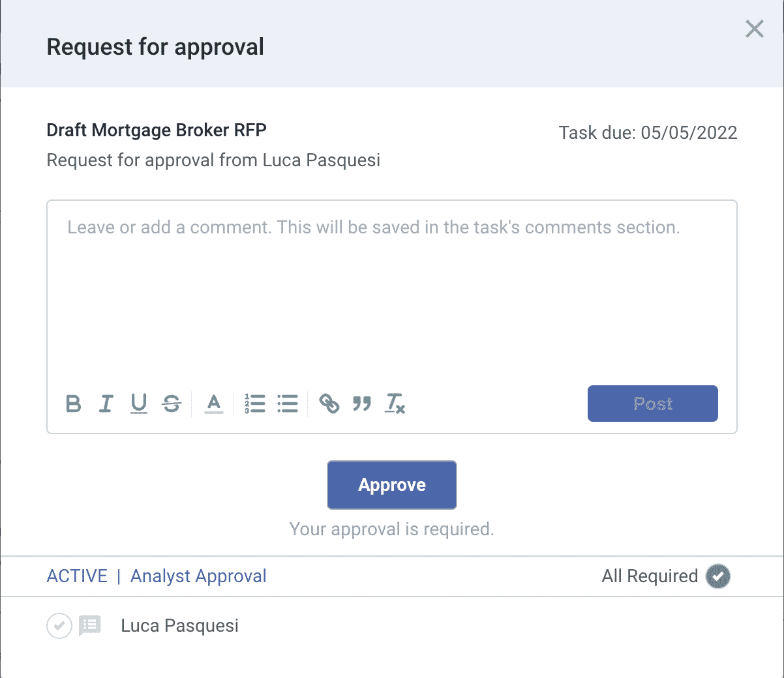Insert a bulleted list
Viewport: 784px width, 678px height.
point(287,404)
